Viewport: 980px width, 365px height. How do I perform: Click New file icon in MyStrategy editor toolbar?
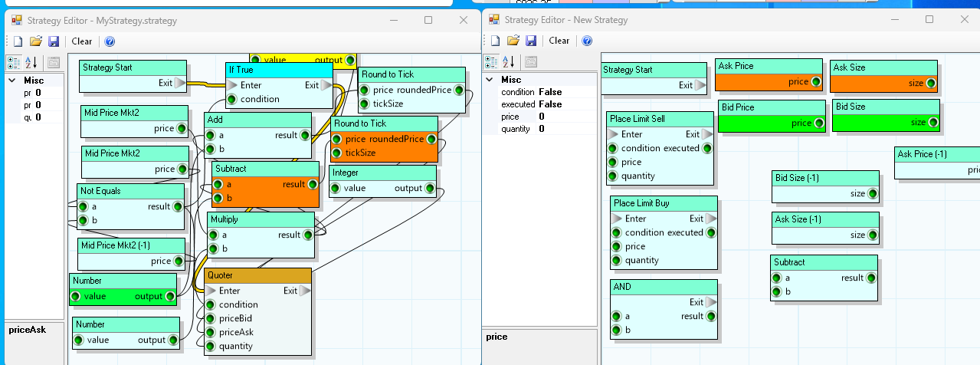point(18,41)
